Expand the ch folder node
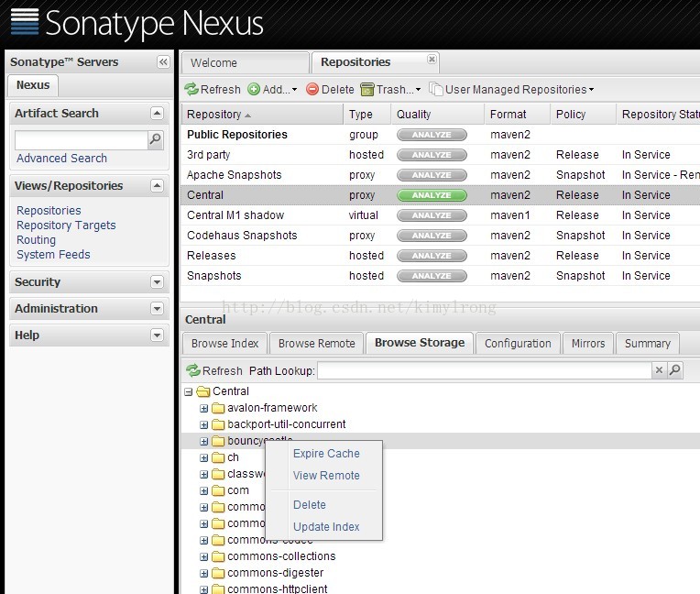Image resolution: width=700 pixels, height=594 pixels. click(x=203, y=458)
